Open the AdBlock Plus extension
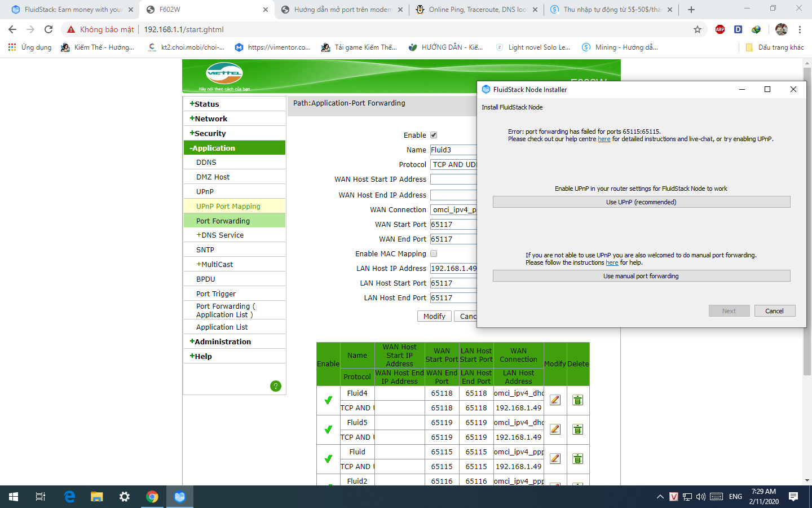This screenshot has height=508, width=812. (720, 29)
